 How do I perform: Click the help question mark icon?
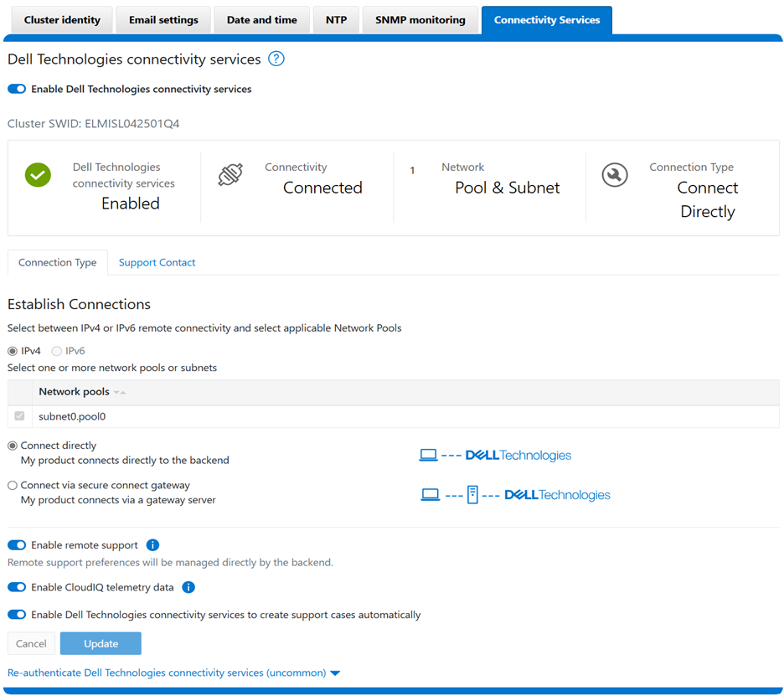tap(276, 59)
